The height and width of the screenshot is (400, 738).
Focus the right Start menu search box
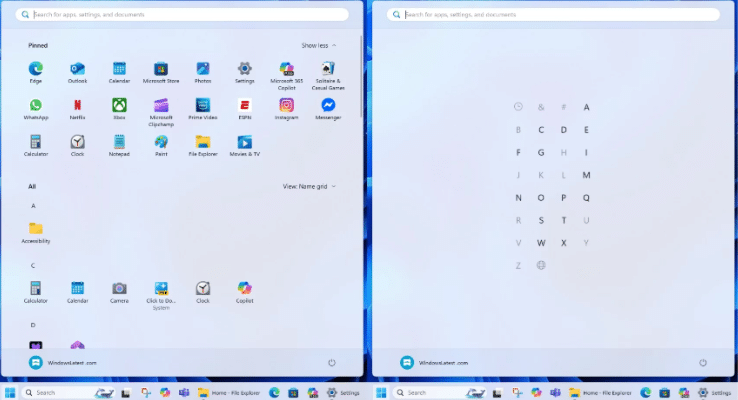click(x=553, y=15)
